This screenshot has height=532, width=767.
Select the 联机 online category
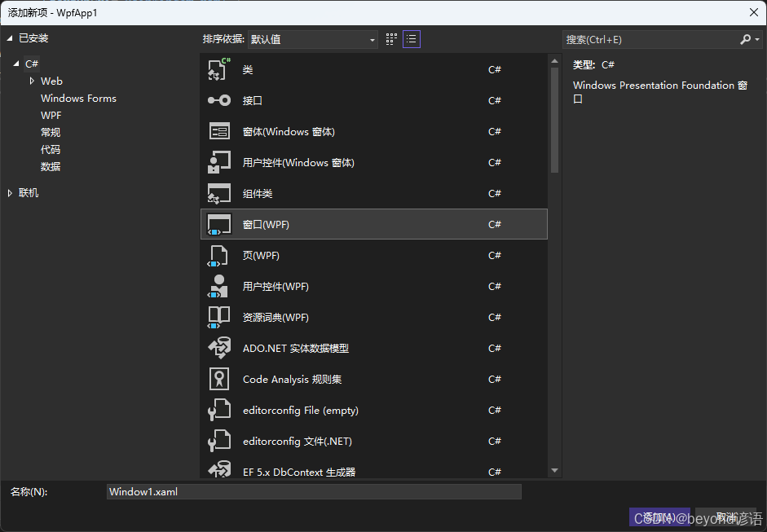coord(29,193)
